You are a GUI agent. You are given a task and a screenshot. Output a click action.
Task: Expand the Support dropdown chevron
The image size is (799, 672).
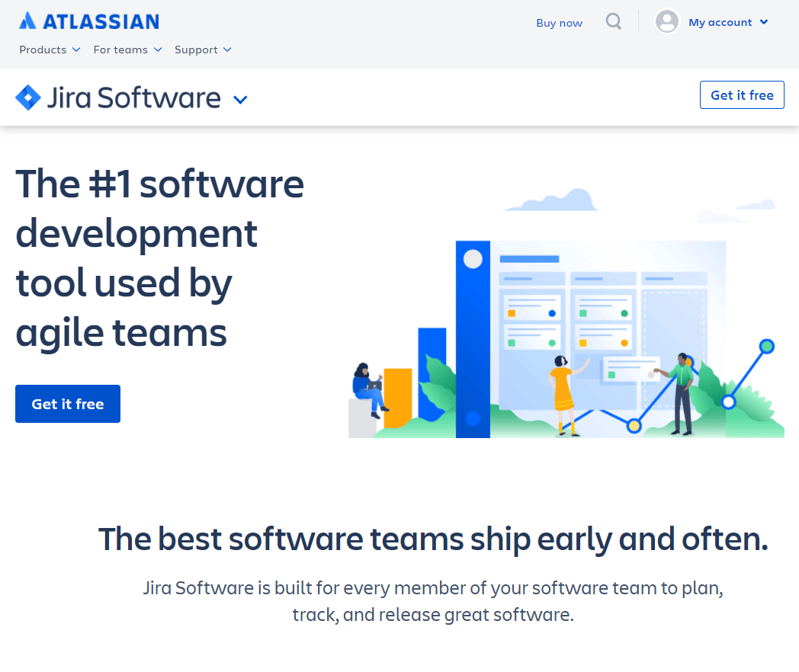click(x=227, y=50)
